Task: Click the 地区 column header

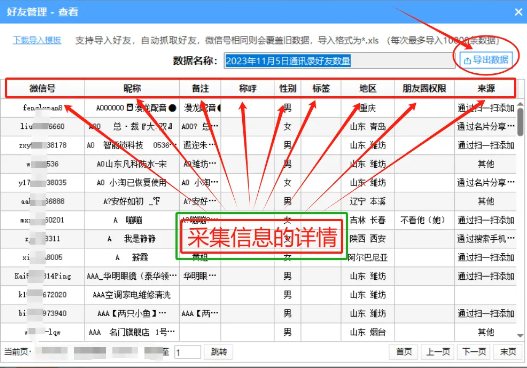Action: click(x=368, y=88)
